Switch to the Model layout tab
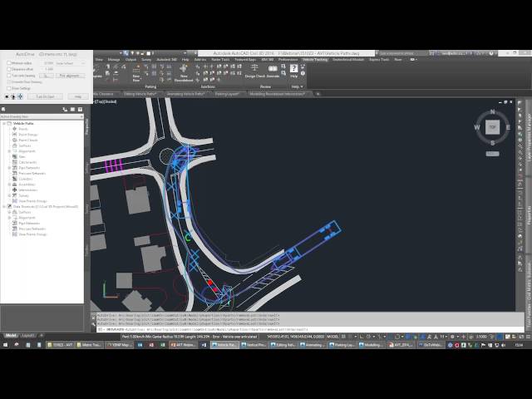 coord(11,336)
